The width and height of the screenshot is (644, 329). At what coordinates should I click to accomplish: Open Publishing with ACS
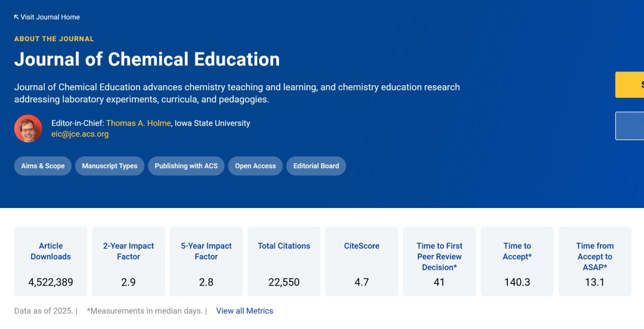tap(186, 166)
